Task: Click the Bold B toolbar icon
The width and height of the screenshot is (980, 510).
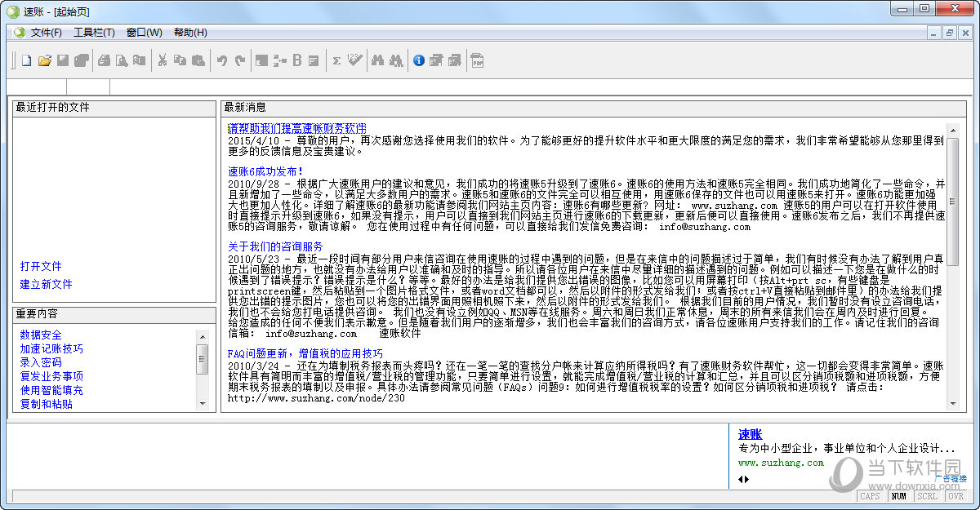Action: [x=297, y=60]
